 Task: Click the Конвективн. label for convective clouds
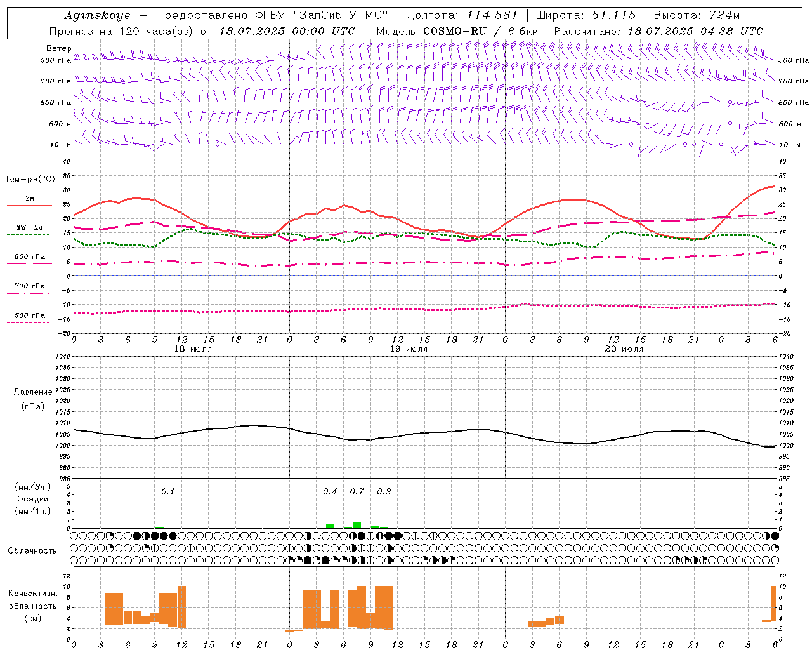(33, 594)
